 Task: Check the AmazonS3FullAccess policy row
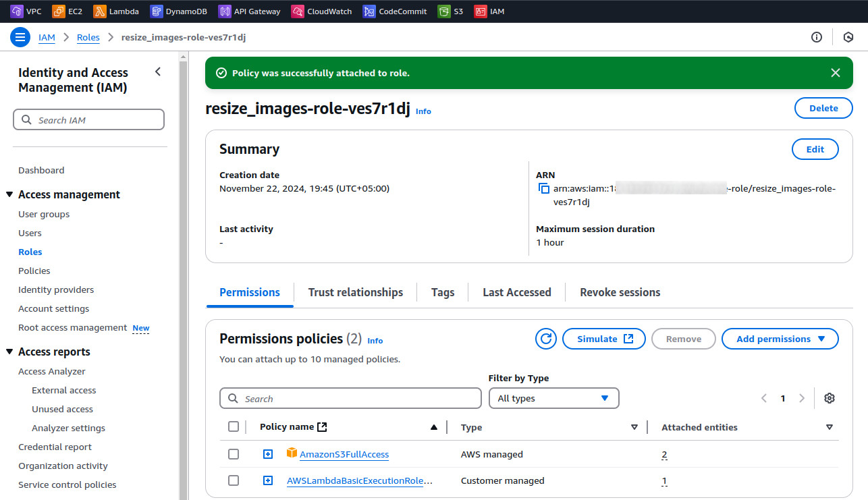pos(234,454)
